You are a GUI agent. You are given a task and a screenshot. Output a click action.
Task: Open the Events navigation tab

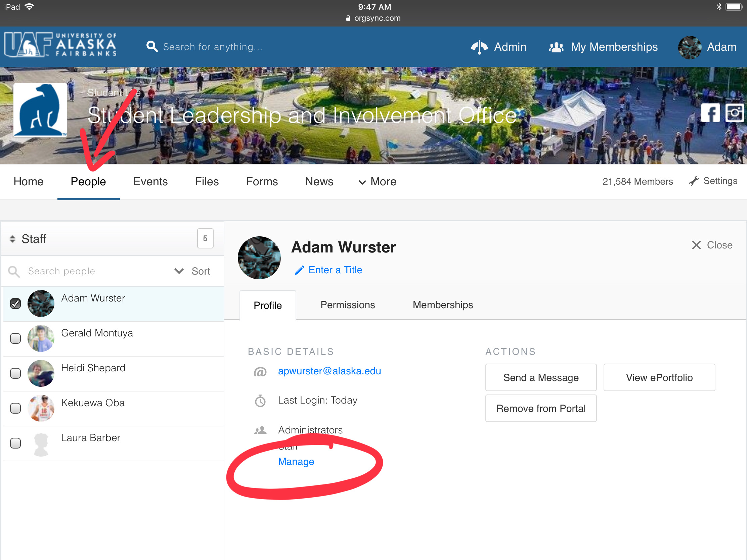pyautogui.click(x=150, y=182)
